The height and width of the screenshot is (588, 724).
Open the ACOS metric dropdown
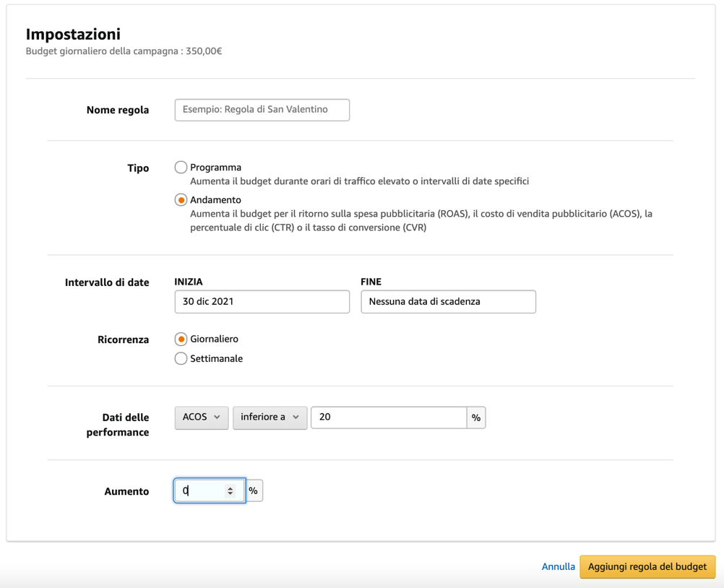pyautogui.click(x=201, y=418)
